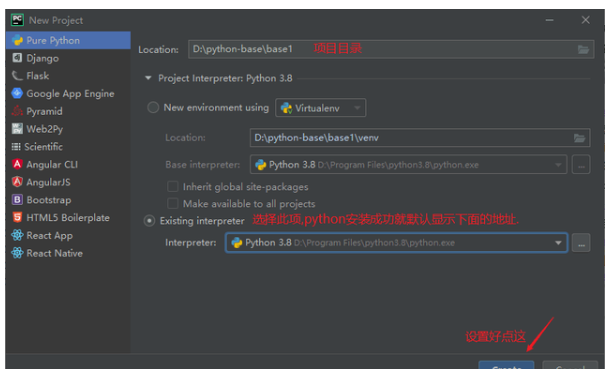610x369 pixels.
Task: Select Django project type
Action: pos(68,58)
